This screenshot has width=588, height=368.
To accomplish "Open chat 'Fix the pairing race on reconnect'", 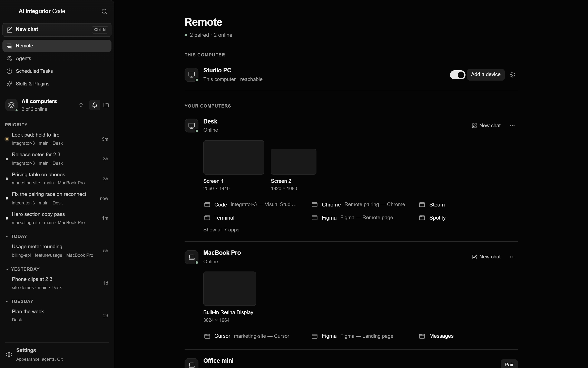I will [57, 198].
